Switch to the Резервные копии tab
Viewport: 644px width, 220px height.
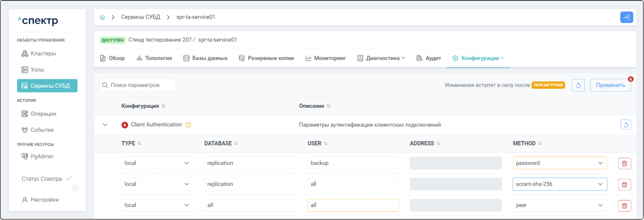266,58
